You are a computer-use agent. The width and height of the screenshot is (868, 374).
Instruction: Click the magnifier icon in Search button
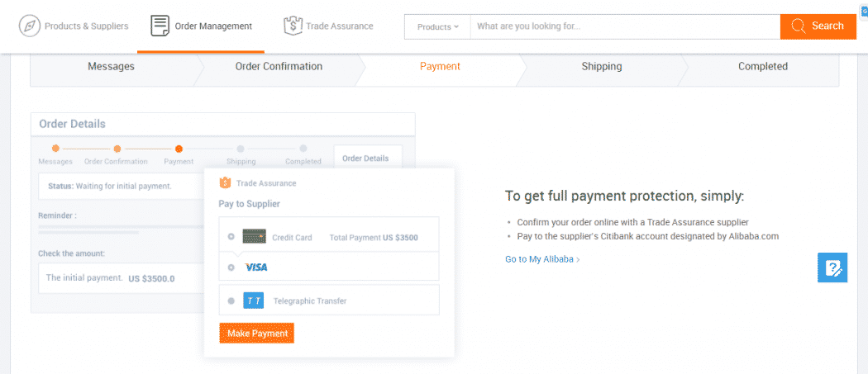[x=799, y=26]
